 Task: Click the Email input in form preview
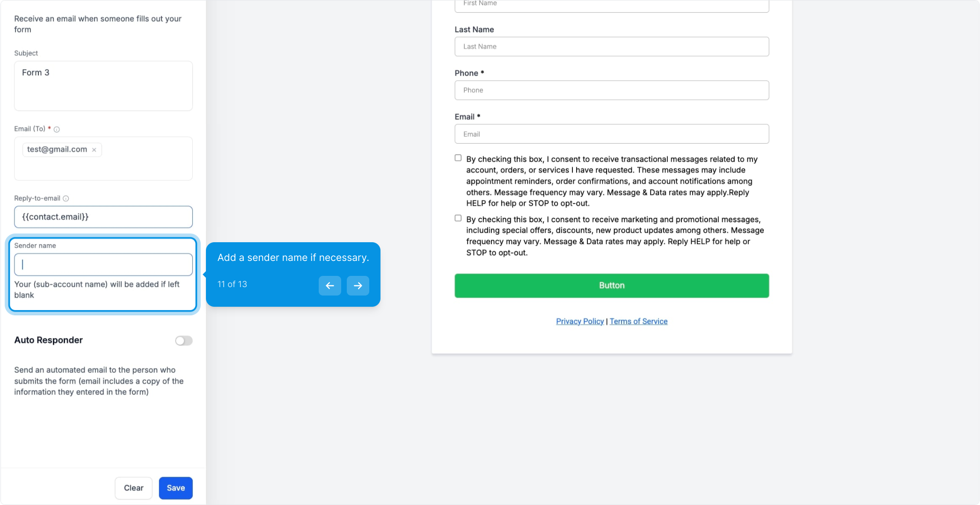(x=612, y=134)
